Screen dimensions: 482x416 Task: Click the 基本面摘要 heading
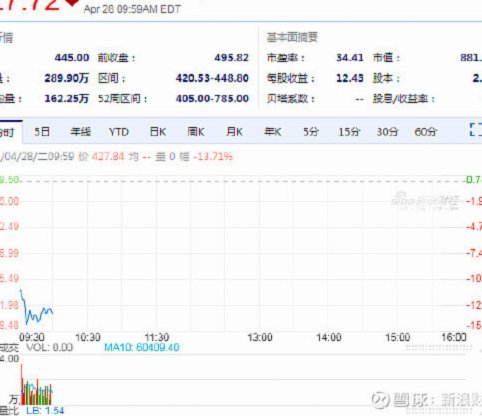[292, 37]
